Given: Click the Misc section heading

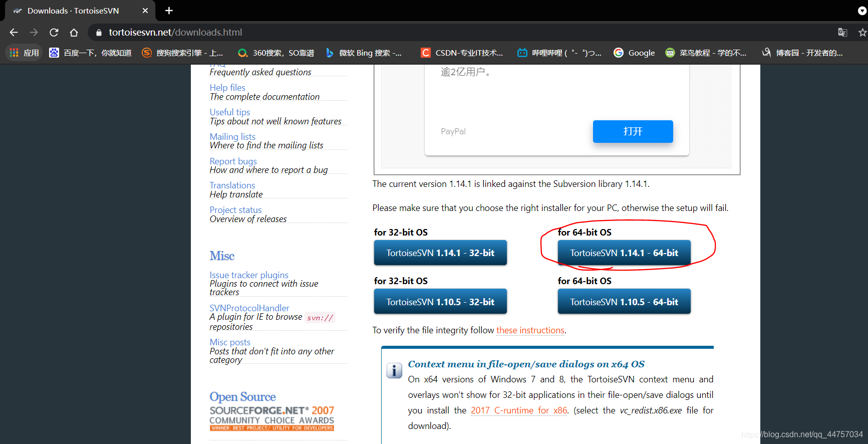Looking at the screenshot, I should coord(222,256).
